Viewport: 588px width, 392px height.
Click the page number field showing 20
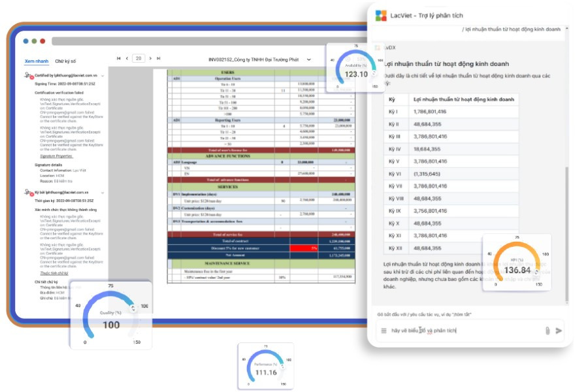click(x=139, y=58)
